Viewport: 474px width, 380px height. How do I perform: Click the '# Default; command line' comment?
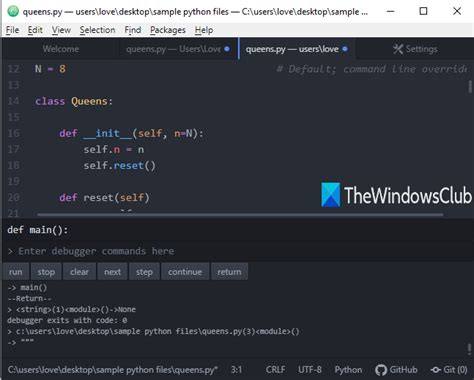[371, 69]
